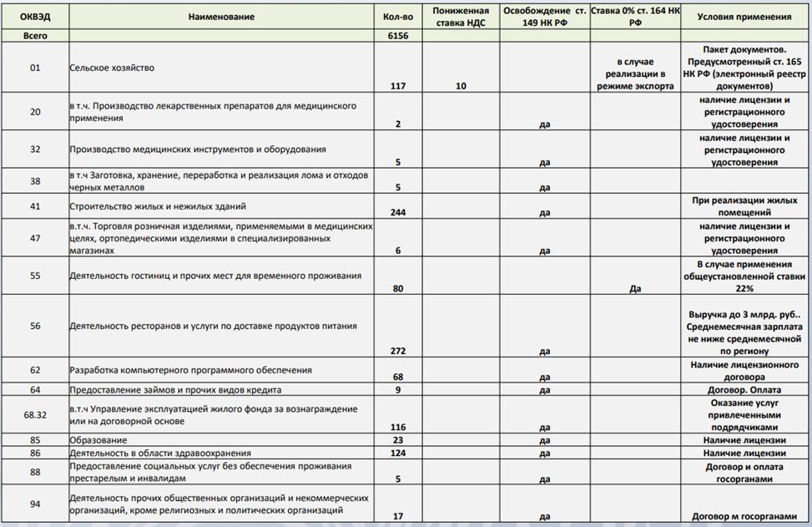The image size is (812, 527).
Task: Select count 124 in healthcare row
Action: click(397, 453)
